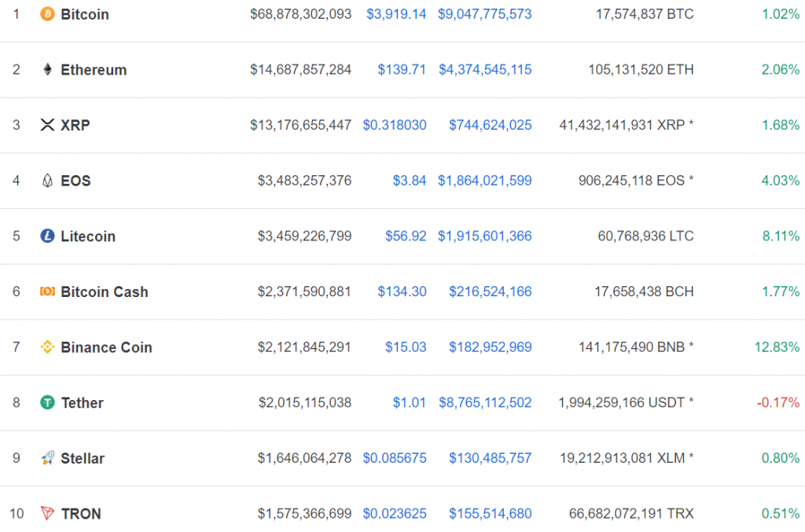Open the Ethereum coin page
805x532 pixels.
pos(94,70)
